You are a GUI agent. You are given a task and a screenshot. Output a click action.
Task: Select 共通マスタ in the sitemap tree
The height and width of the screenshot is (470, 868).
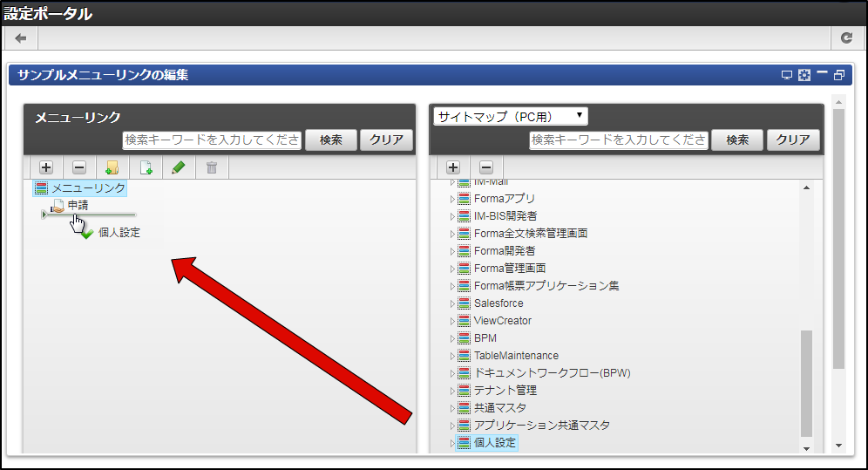pos(500,408)
